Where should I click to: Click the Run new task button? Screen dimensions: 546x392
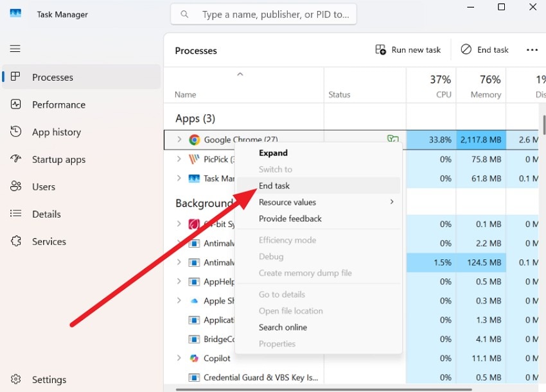(x=409, y=49)
